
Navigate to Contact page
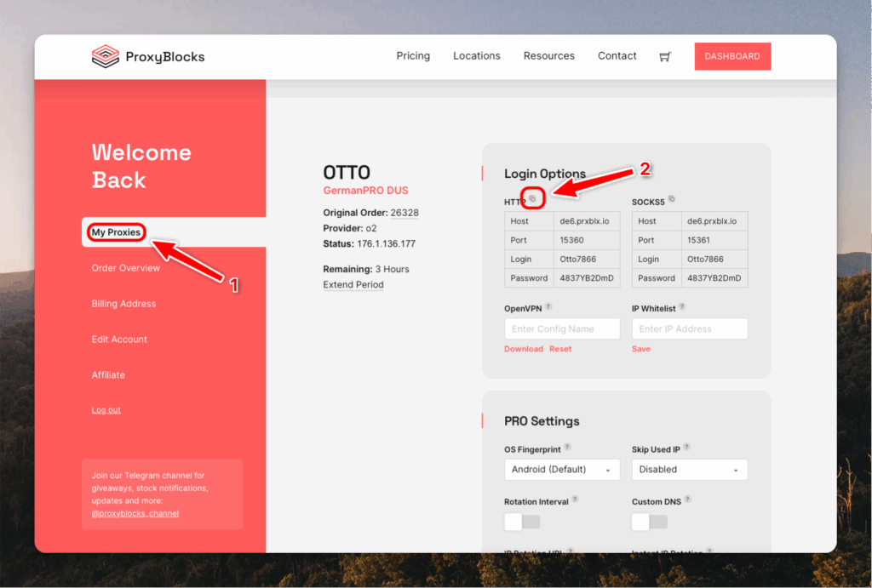click(617, 56)
